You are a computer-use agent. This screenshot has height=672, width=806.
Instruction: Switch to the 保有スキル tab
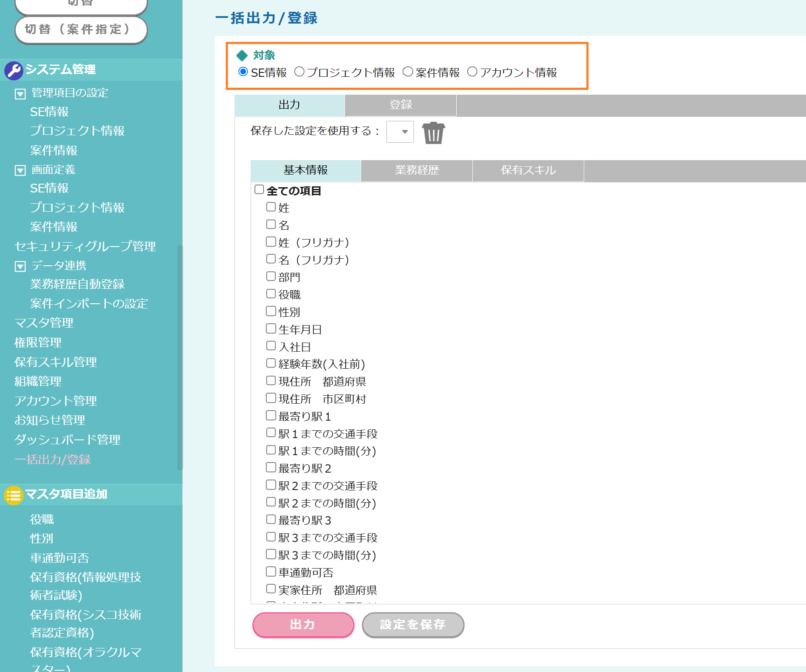[528, 171]
